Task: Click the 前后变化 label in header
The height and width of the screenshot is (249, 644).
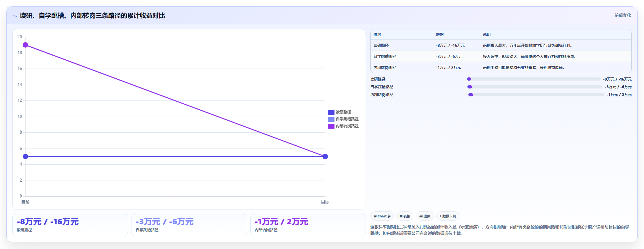Action: [x=623, y=15]
